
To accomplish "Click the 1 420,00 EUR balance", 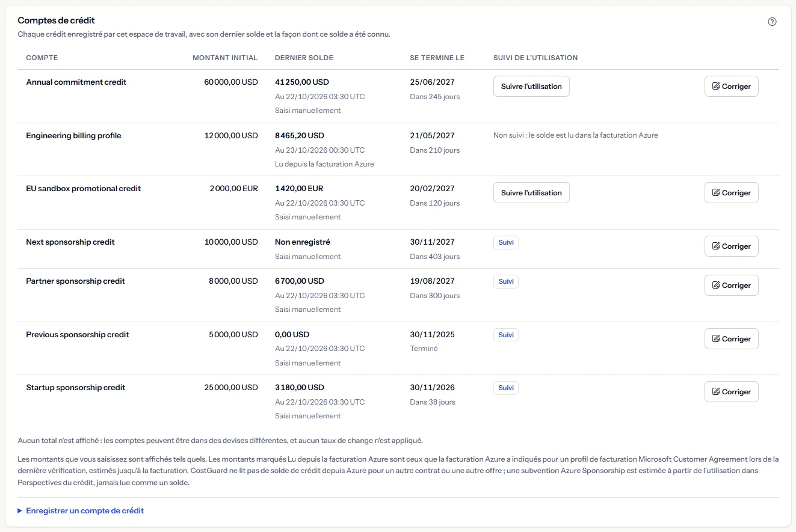I will (299, 189).
